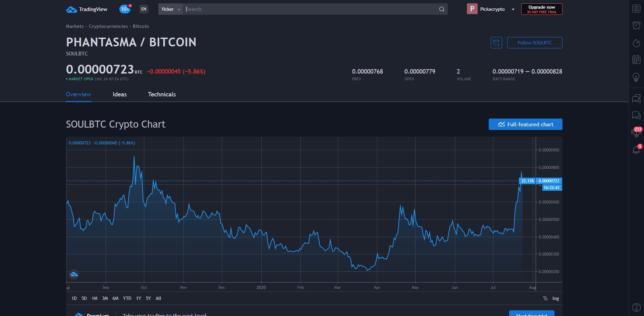Image resolution: width=644 pixels, height=316 pixels.
Task: Open the public chats icon
Action: click(636, 98)
